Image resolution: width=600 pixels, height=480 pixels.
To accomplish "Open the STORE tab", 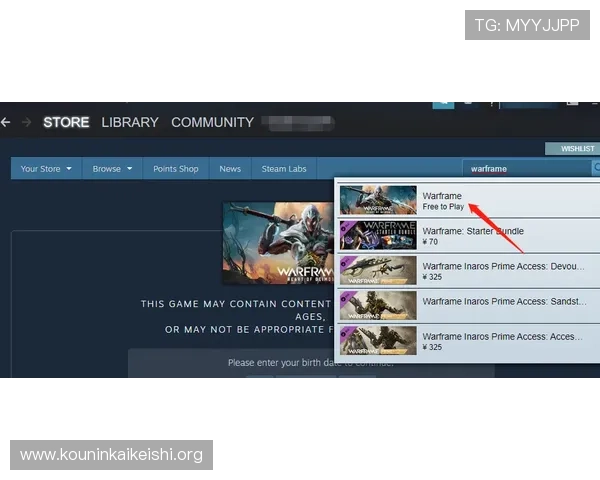I will [66, 122].
